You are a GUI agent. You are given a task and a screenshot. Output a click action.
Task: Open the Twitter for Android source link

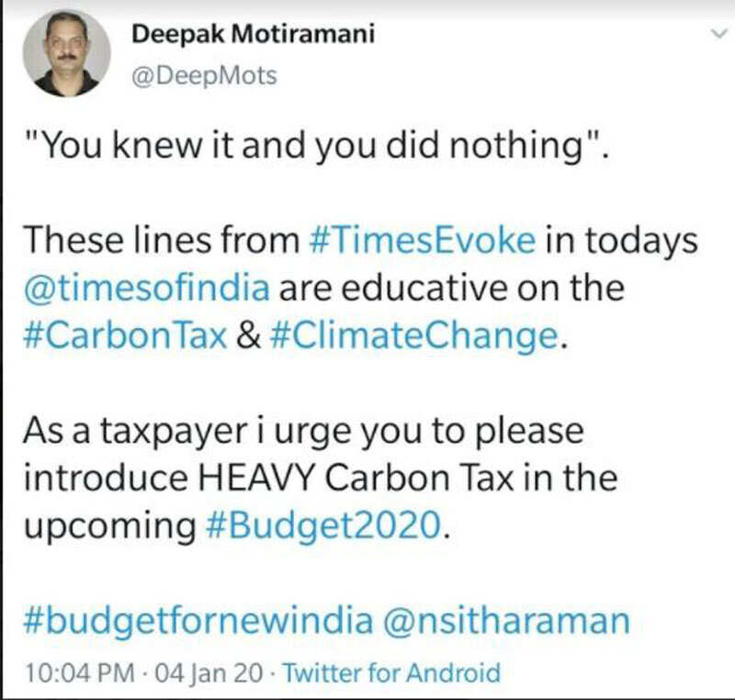pyautogui.click(x=390, y=673)
